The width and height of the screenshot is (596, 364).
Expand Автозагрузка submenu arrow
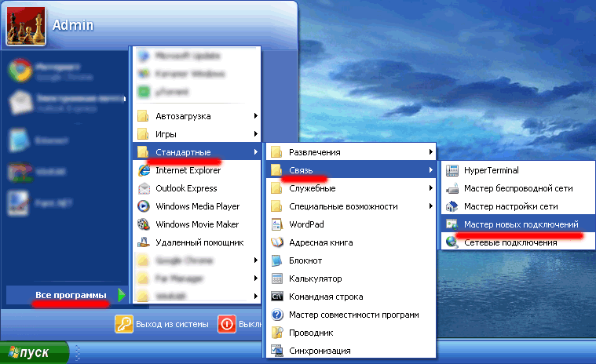(256, 116)
